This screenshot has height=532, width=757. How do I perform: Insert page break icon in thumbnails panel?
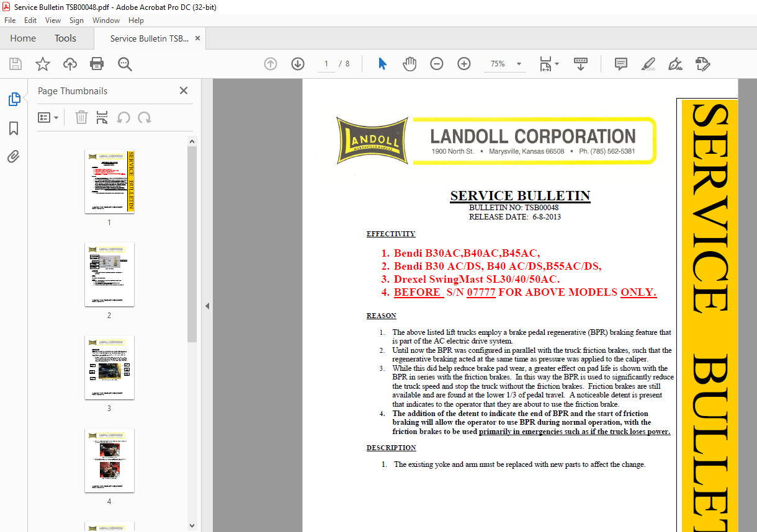tap(102, 117)
